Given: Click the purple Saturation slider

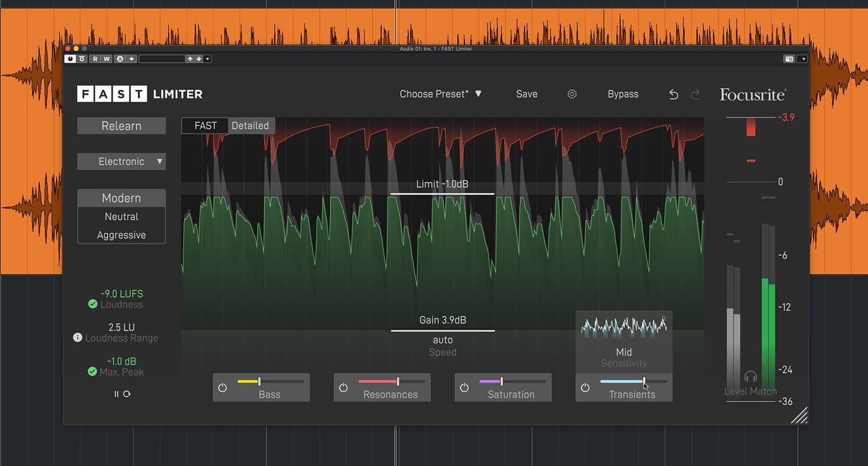Looking at the screenshot, I should pyautogui.click(x=513, y=381).
